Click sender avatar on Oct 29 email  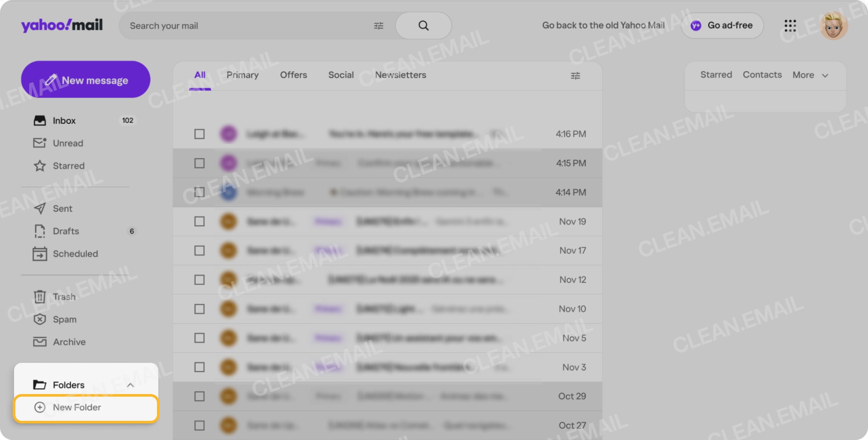coord(228,396)
